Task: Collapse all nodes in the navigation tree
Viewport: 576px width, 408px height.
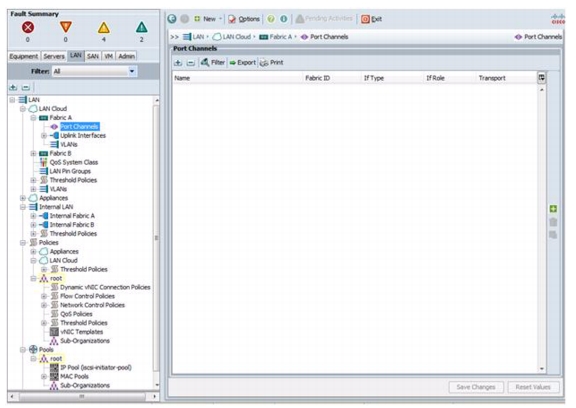Action: [x=26, y=87]
